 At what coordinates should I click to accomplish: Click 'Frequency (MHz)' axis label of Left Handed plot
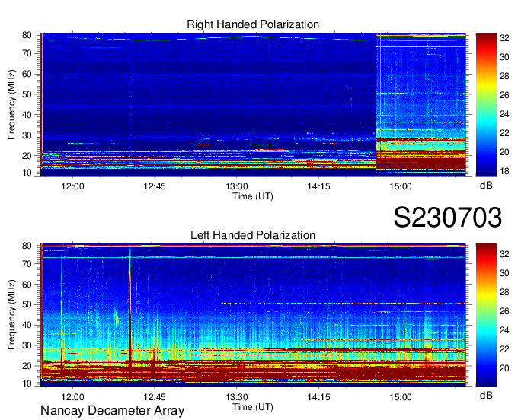[11, 315]
